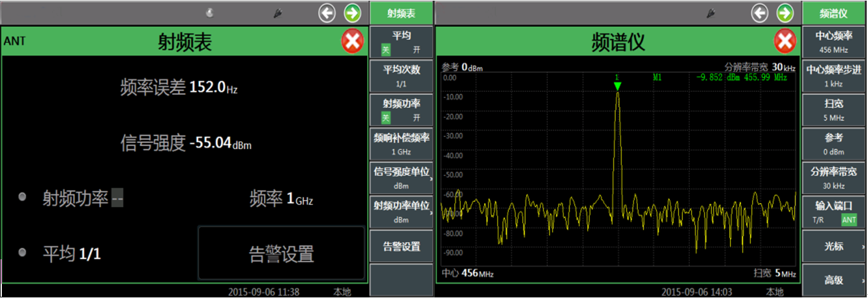Click the large 告警设置 box in meter display
The image size is (868, 298).
(281, 253)
